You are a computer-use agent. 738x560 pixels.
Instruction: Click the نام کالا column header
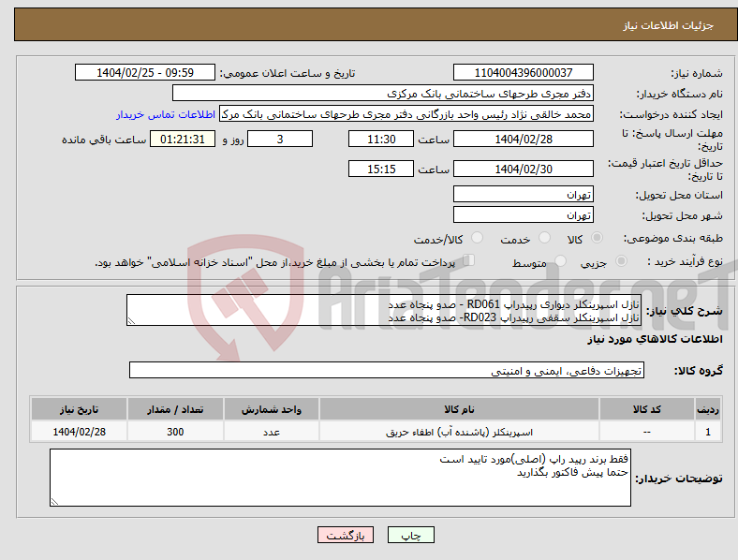click(459, 409)
